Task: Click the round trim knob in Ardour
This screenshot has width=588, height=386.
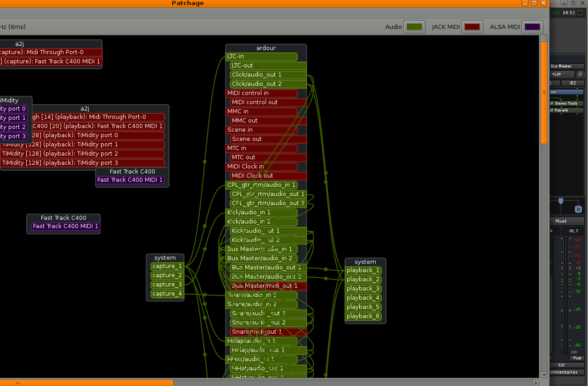Action: coord(581,74)
